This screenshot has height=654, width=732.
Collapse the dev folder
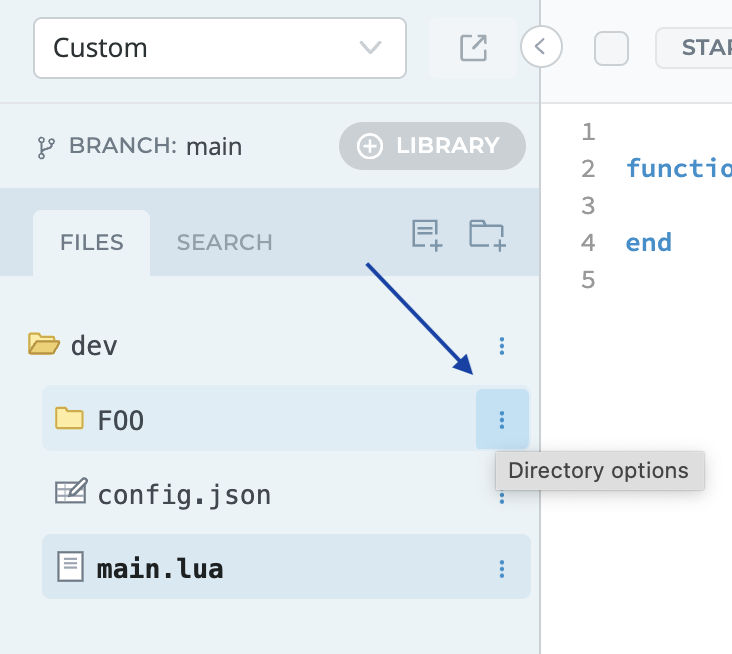[44, 346]
